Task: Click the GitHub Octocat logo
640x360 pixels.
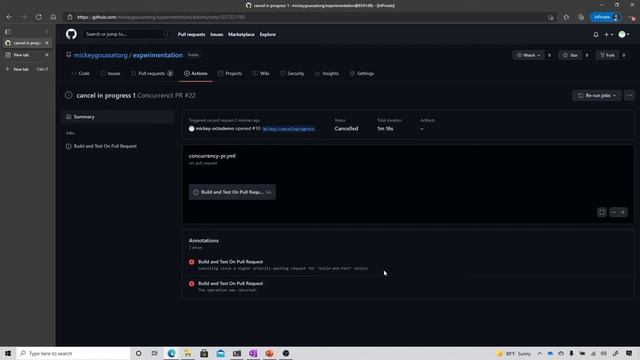Action: pyautogui.click(x=71, y=34)
